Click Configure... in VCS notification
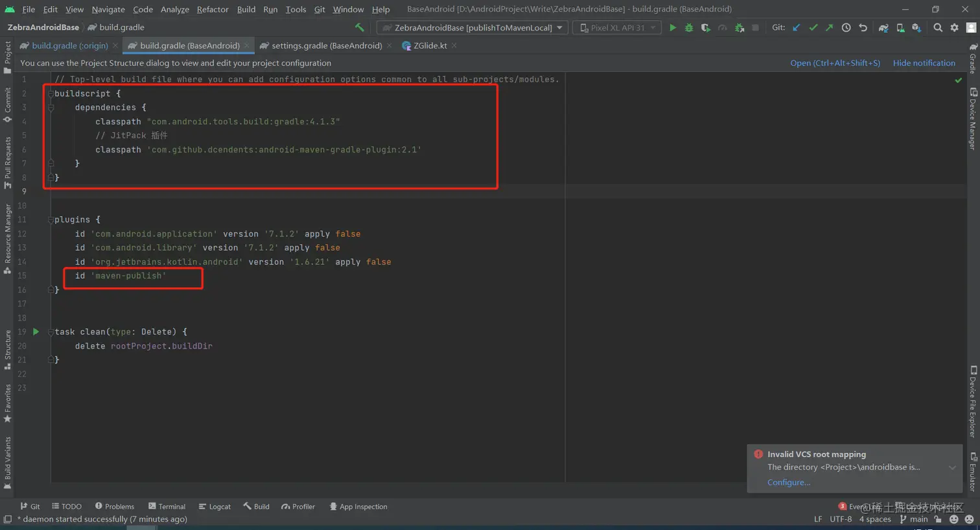This screenshot has width=980, height=530. tap(789, 482)
